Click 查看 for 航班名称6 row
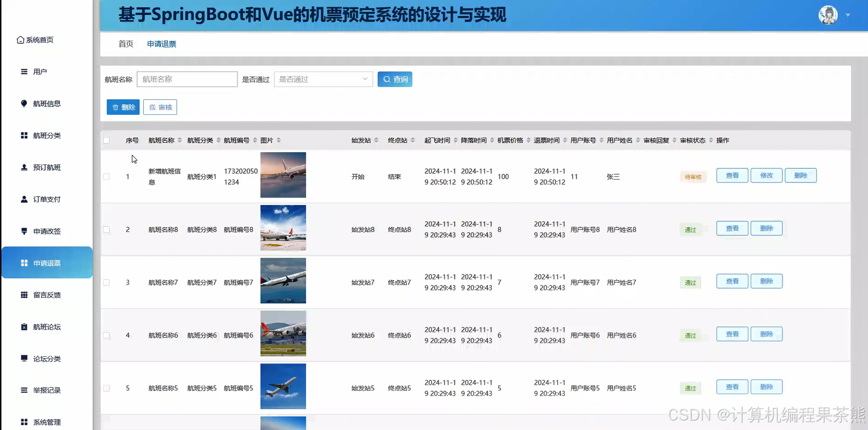Image resolution: width=868 pixels, height=430 pixels. click(732, 334)
